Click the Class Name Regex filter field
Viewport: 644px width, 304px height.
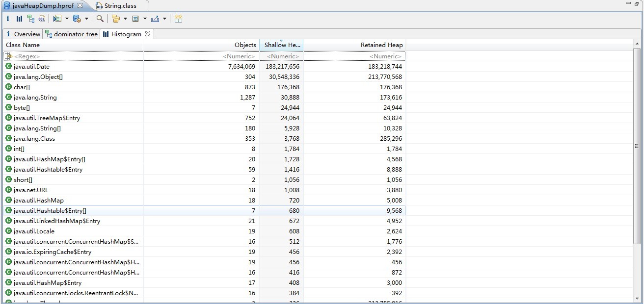[x=74, y=56]
